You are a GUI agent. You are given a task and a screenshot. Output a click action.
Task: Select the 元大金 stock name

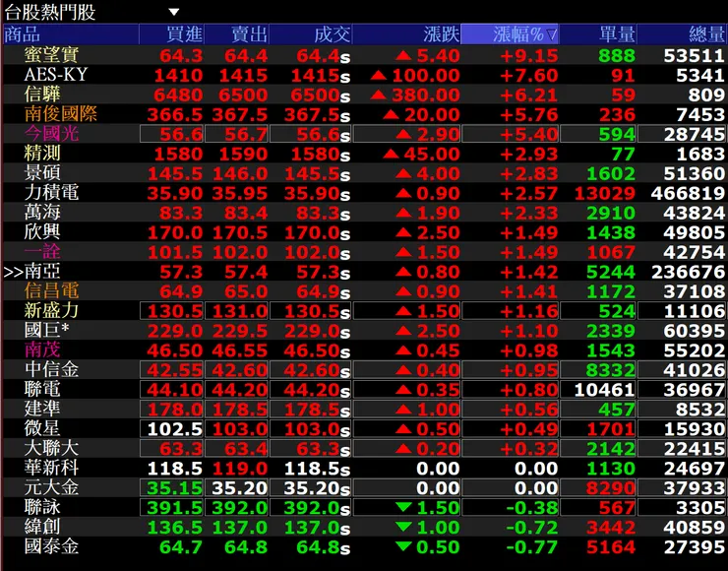tap(51, 487)
